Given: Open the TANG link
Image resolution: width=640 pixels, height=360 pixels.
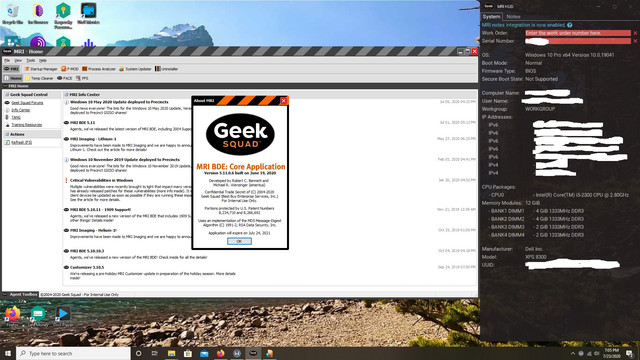Looking at the screenshot, I should tap(16, 118).
